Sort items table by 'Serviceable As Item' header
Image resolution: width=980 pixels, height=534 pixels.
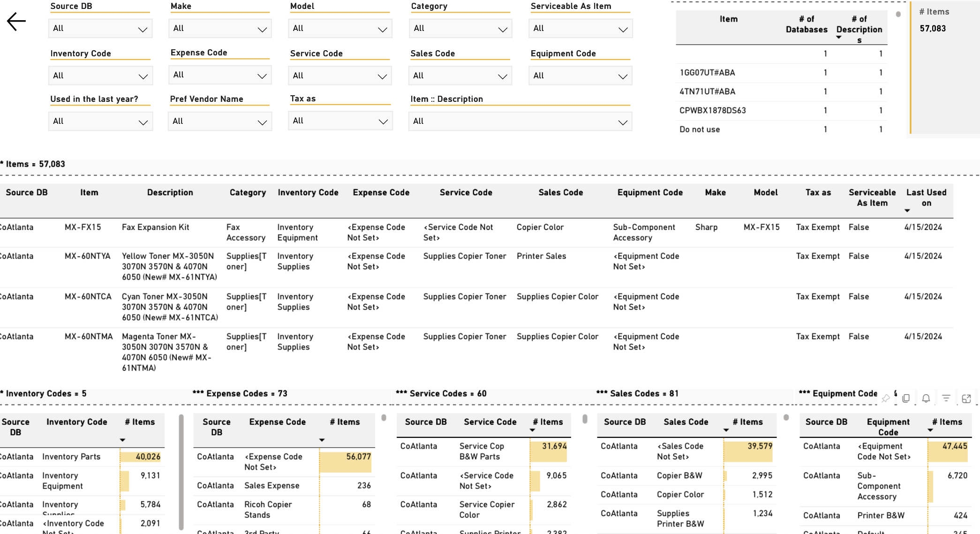point(872,198)
